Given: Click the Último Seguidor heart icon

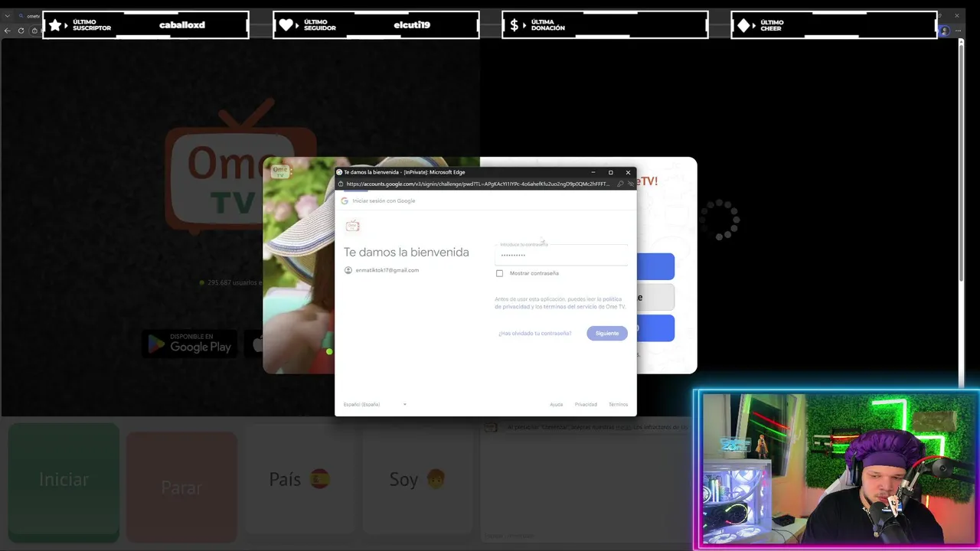Looking at the screenshot, I should coord(286,25).
